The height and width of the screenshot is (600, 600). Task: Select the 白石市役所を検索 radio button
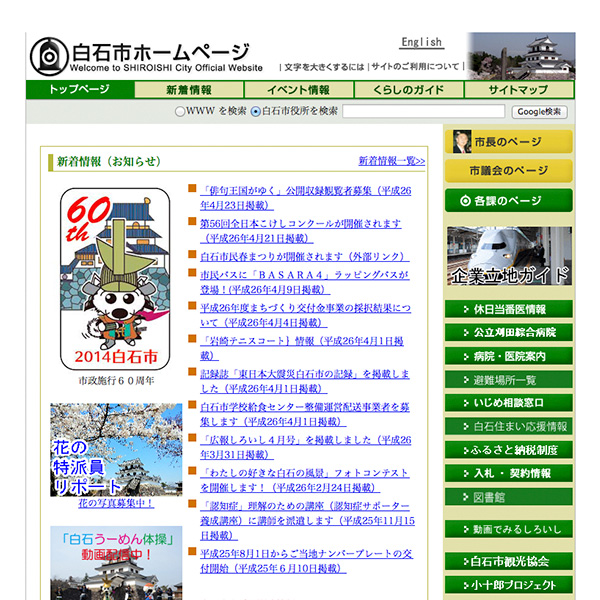coord(256,112)
